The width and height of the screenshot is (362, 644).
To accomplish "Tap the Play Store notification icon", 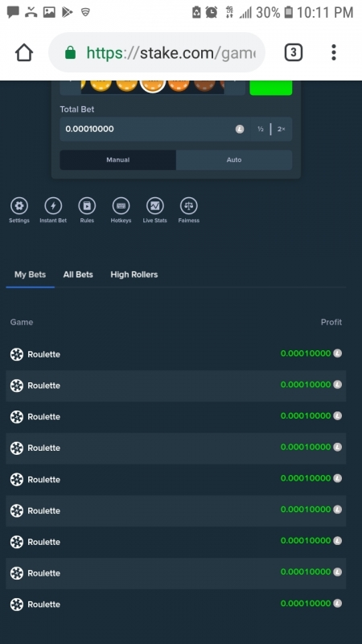I will 68,12.
